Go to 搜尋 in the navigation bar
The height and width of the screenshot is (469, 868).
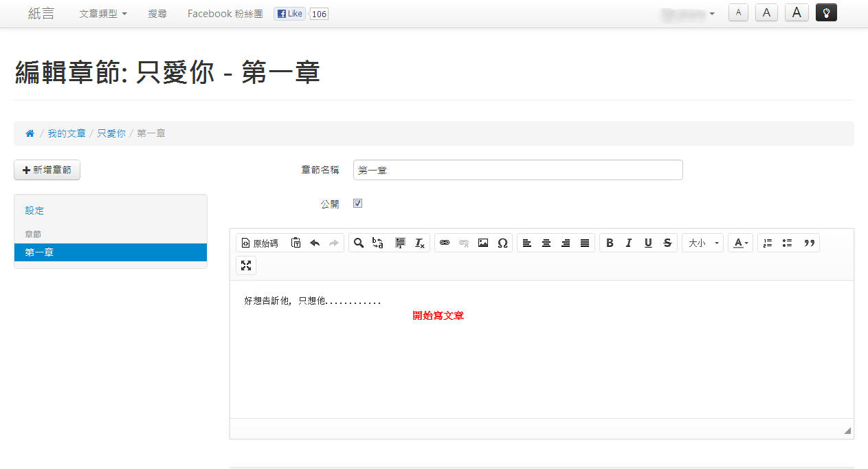click(157, 14)
